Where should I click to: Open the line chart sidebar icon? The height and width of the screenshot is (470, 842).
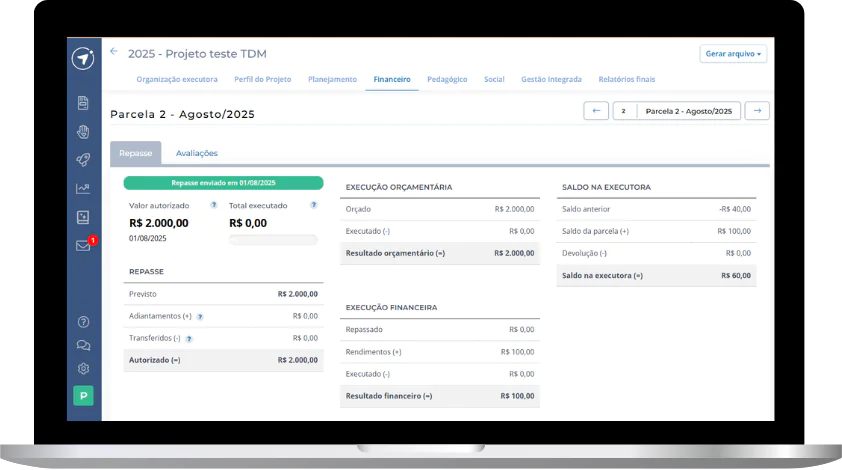[x=84, y=188]
